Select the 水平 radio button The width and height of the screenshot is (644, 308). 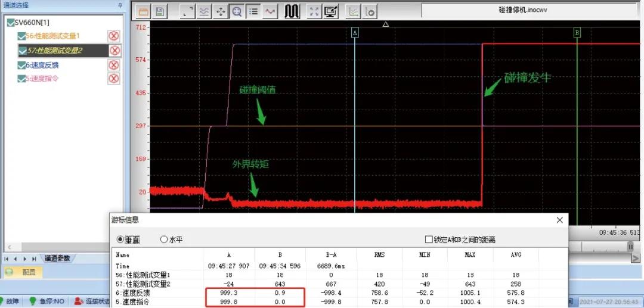click(x=164, y=239)
